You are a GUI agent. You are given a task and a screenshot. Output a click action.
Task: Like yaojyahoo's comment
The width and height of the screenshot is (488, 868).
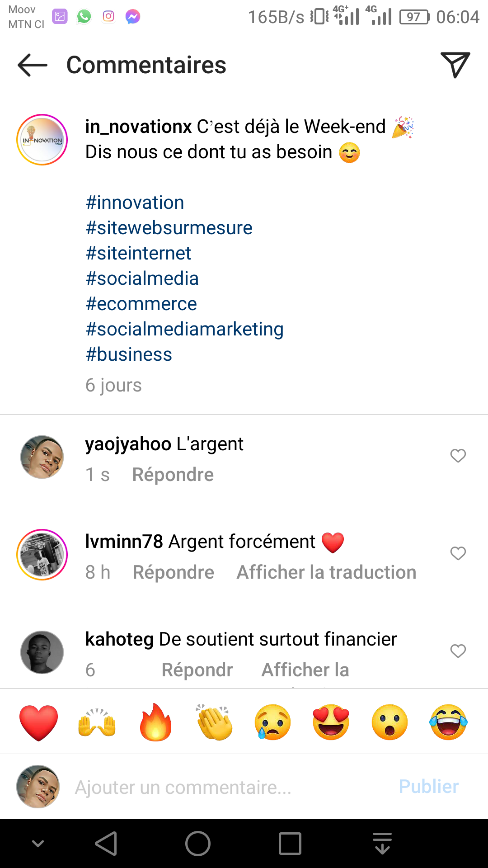click(458, 456)
